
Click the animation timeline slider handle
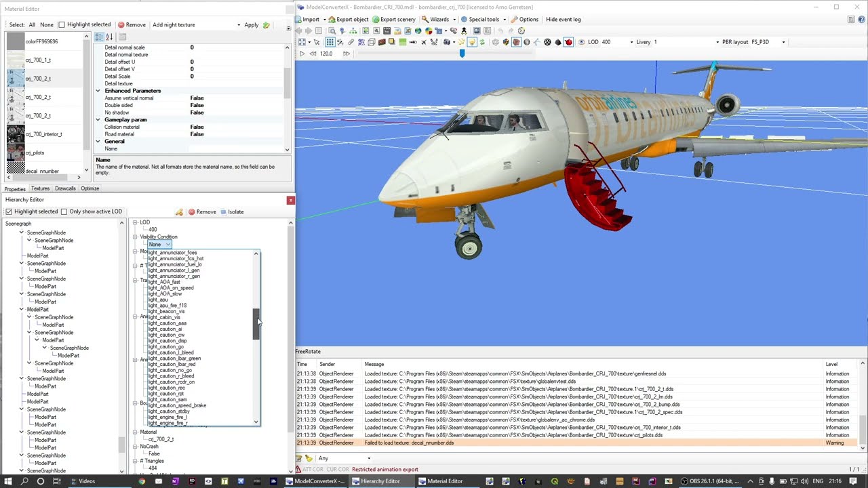point(462,54)
